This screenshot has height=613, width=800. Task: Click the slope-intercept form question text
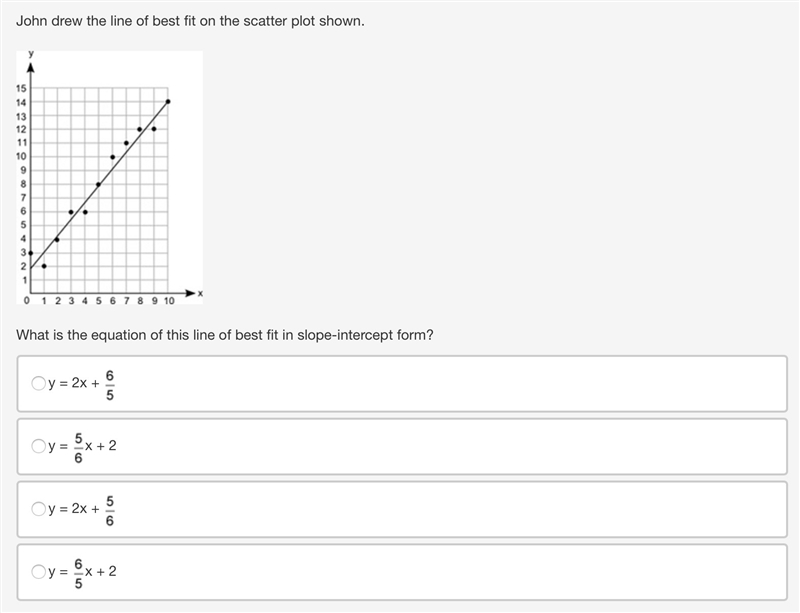225,335
